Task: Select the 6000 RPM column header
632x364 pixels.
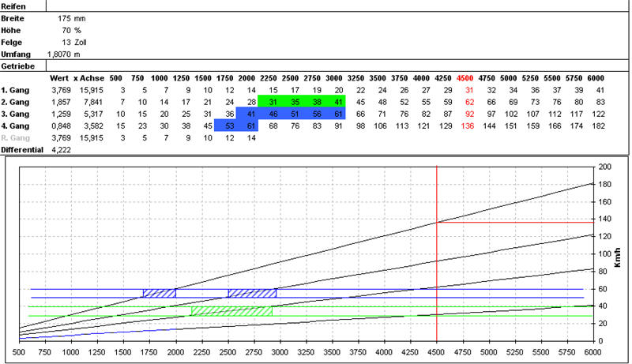Action: click(596, 78)
